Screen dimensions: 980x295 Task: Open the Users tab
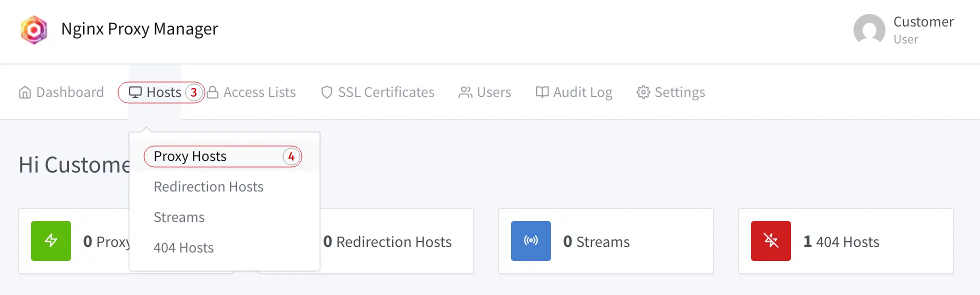point(485,92)
